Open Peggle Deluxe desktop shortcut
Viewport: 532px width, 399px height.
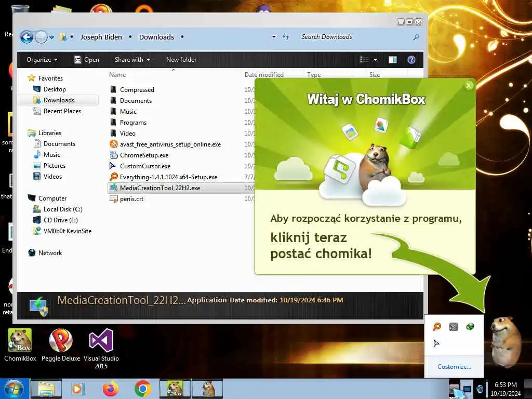(61, 345)
